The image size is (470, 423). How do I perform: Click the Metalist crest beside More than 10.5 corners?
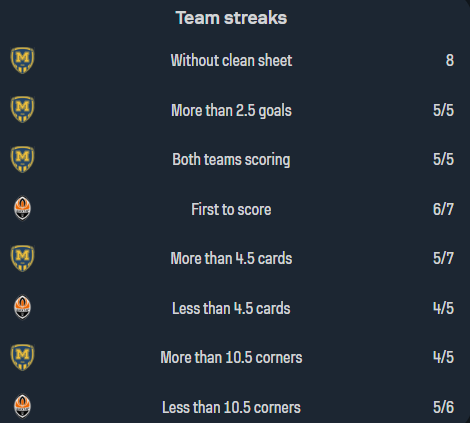(22, 357)
